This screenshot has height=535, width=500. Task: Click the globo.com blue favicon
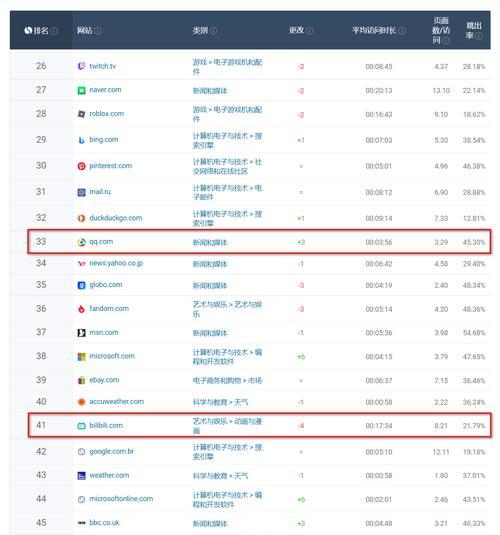[81, 285]
